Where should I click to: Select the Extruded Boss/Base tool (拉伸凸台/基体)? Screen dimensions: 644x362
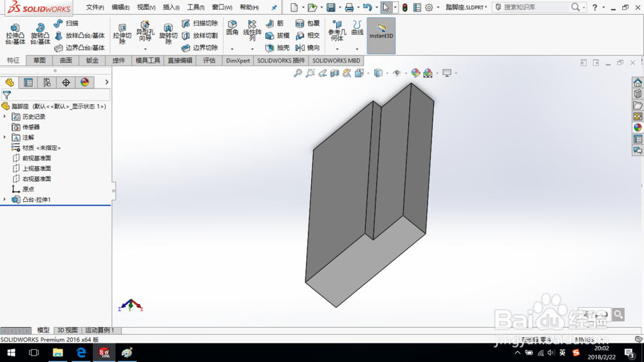coord(15,33)
